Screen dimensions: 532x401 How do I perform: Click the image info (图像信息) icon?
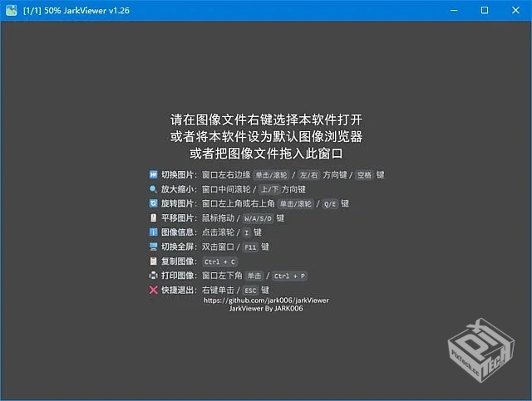coord(153,232)
